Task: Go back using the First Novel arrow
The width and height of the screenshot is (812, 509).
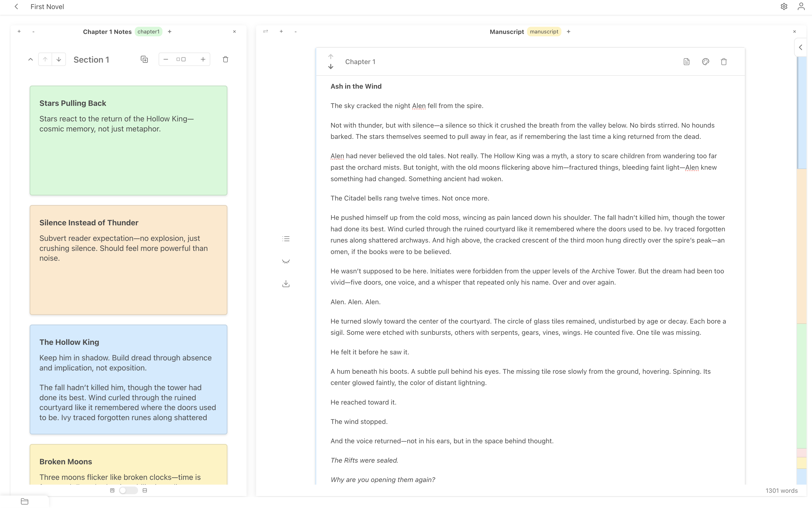Action: [x=16, y=7]
